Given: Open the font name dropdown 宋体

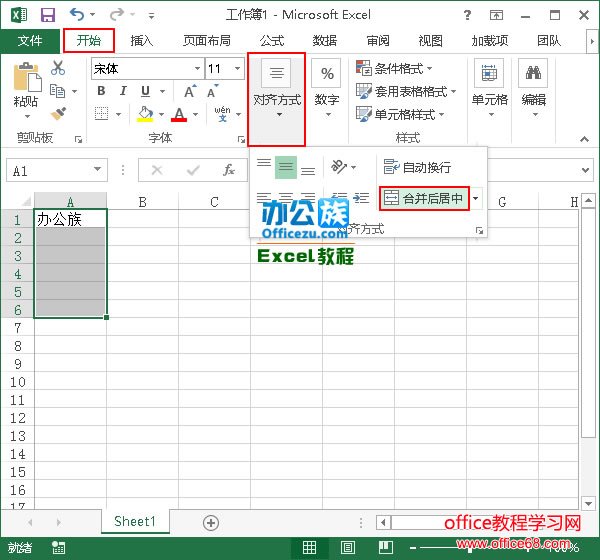Looking at the screenshot, I should coord(197,69).
